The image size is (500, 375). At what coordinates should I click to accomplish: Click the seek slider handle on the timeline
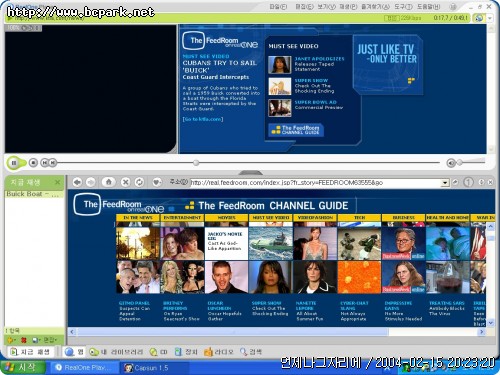click(196, 163)
